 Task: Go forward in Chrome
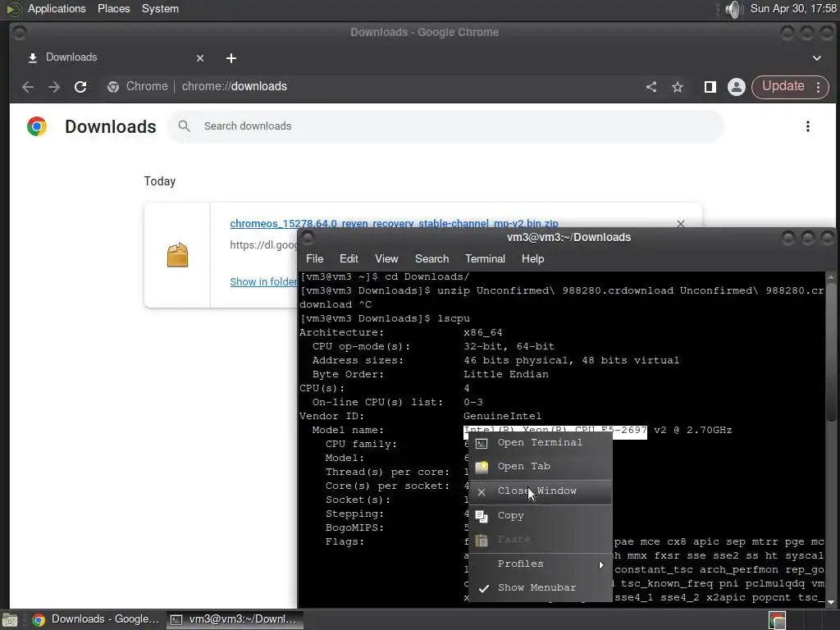[x=54, y=87]
